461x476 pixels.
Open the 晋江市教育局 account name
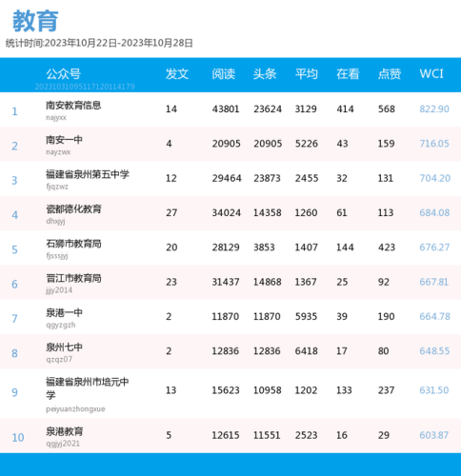point(73,278)
